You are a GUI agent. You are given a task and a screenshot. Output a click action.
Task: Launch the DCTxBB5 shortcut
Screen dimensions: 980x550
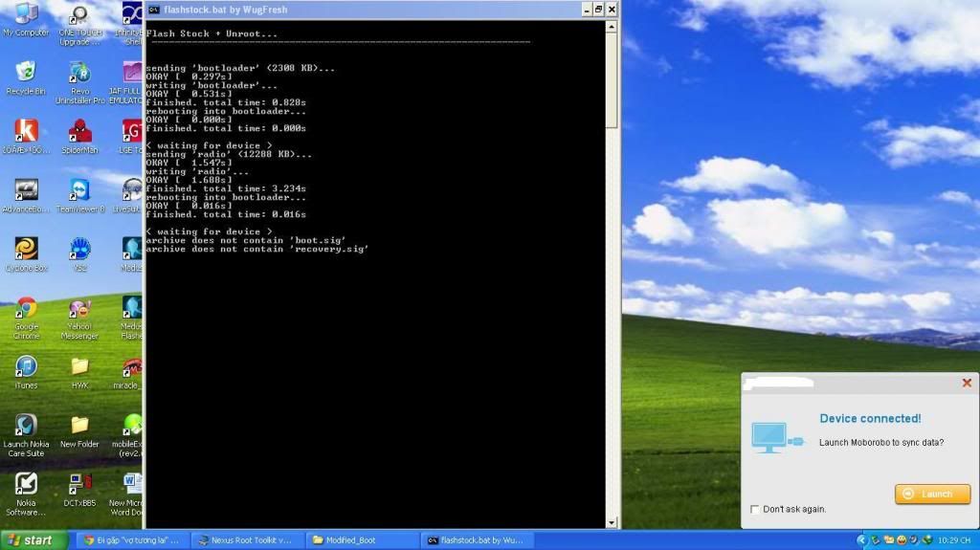[80, 490]
